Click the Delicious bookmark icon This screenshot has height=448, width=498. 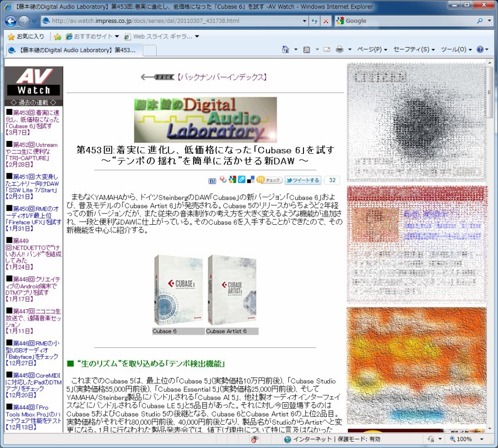250,179
